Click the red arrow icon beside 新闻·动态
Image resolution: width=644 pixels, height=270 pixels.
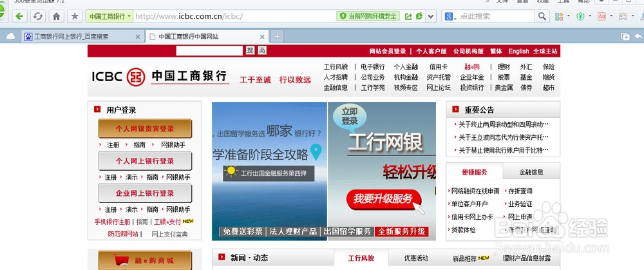pyautogui.click(x=222, y=257)
